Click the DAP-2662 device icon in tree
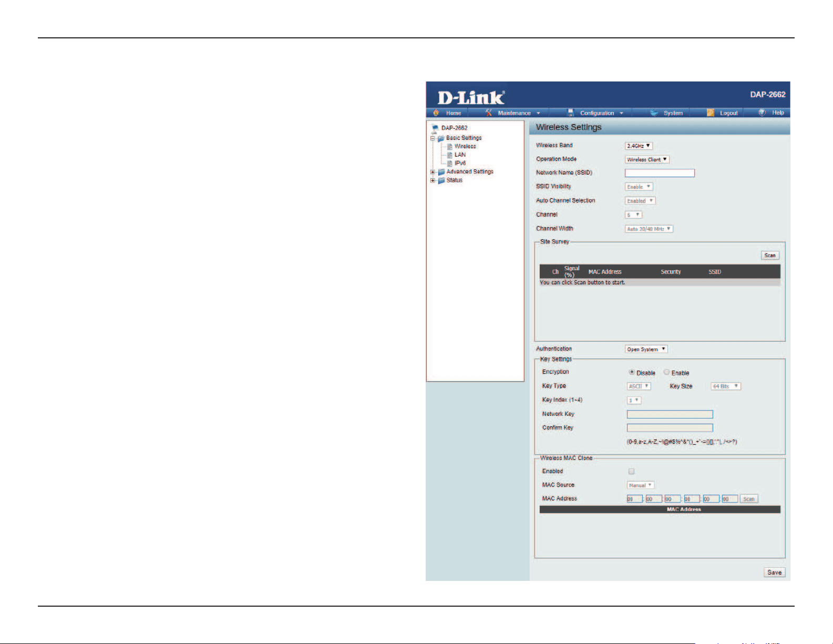833x644 pixels. click(x=435, y=128)
